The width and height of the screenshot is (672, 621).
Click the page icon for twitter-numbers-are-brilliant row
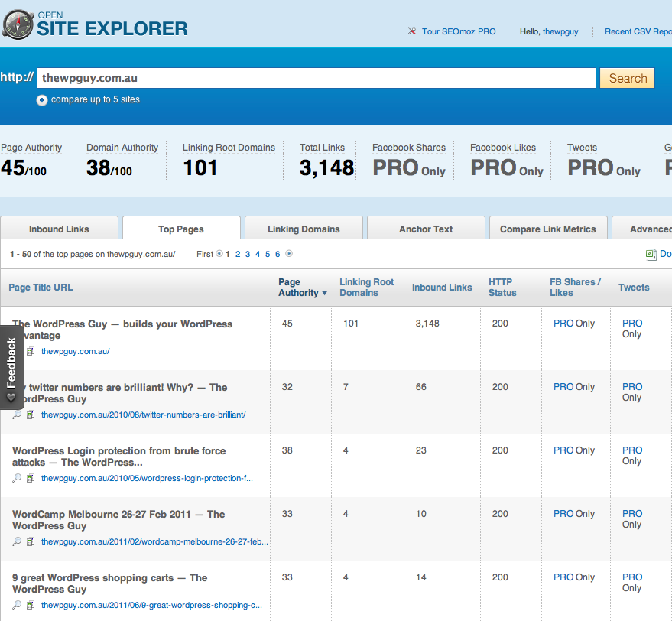(x=31, y=415)
